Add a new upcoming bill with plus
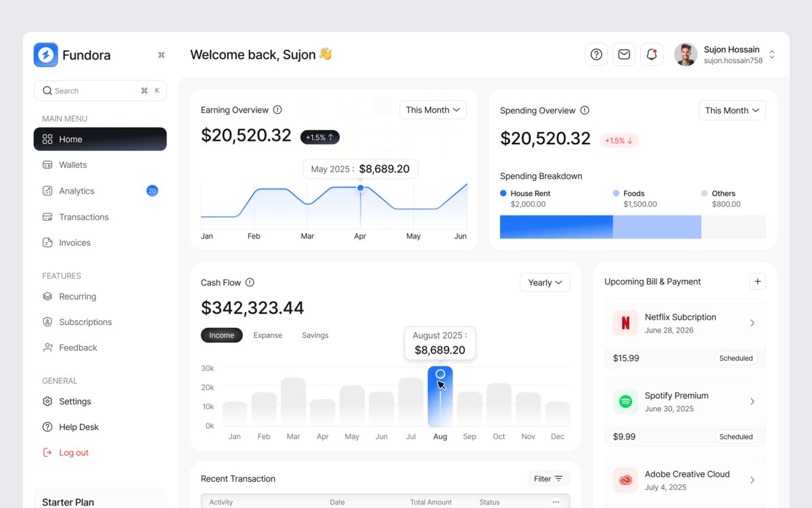Screen dimensions: 812x508 point(758,282)
